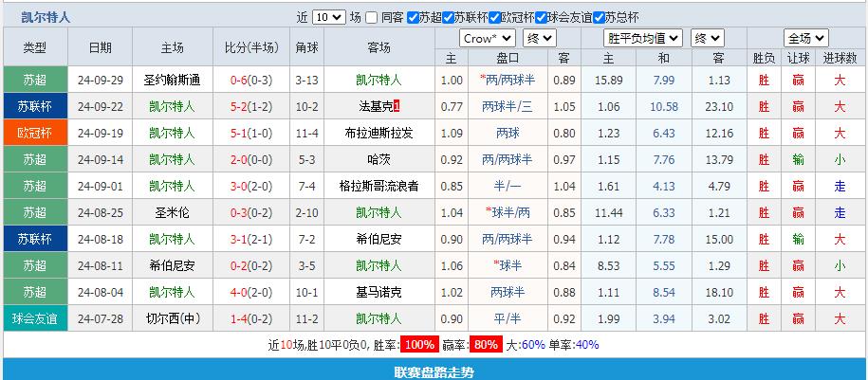Click the 苏联杯 badge on 24-08-18 row
Viewport: 868px width, 380px height.
[x=35, y=239]
